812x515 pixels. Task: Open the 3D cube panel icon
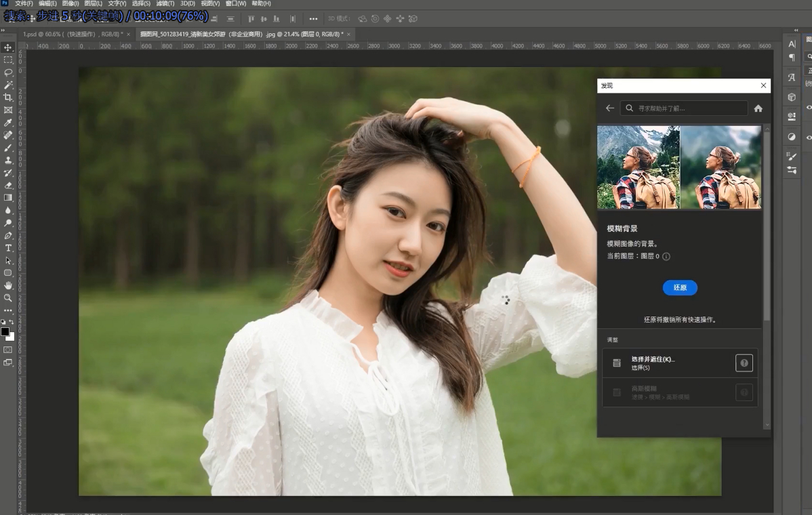click(x=791, y=97)
